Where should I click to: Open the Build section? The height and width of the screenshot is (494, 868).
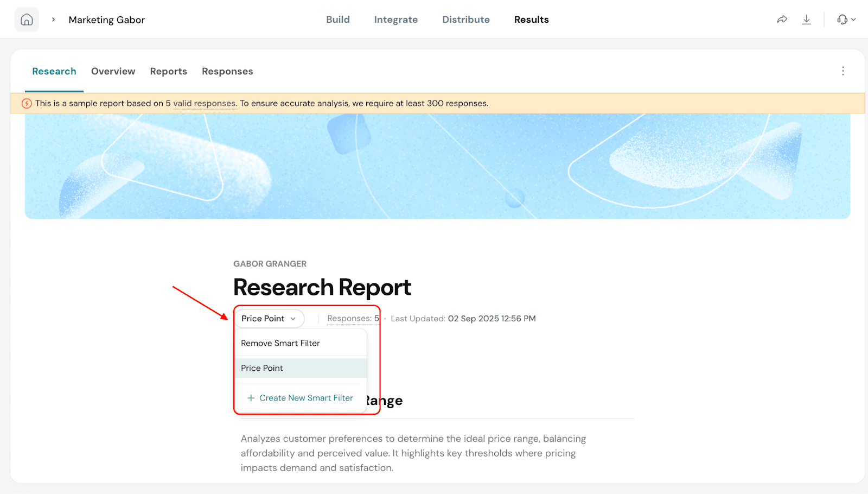coord(337,20)
